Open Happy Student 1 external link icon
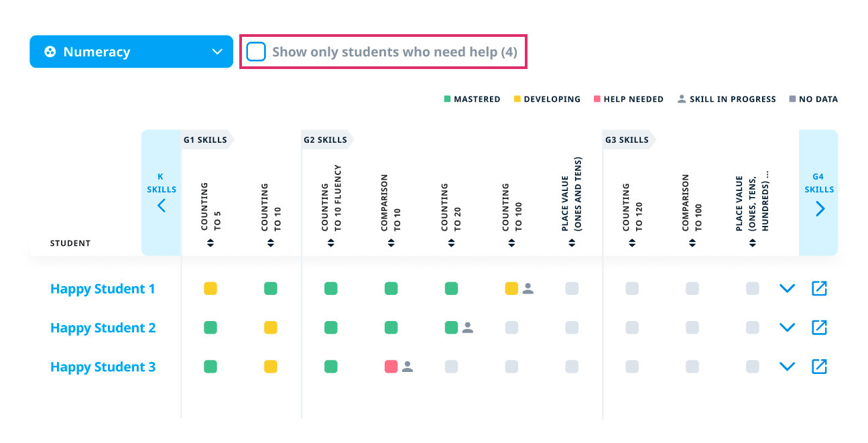 coord(819,289)
